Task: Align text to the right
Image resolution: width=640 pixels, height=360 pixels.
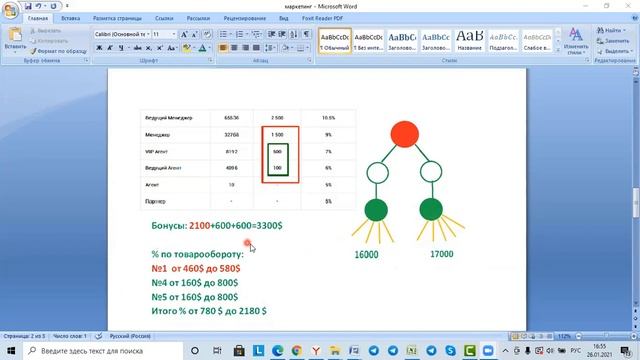Action: (x=245, y=48)
